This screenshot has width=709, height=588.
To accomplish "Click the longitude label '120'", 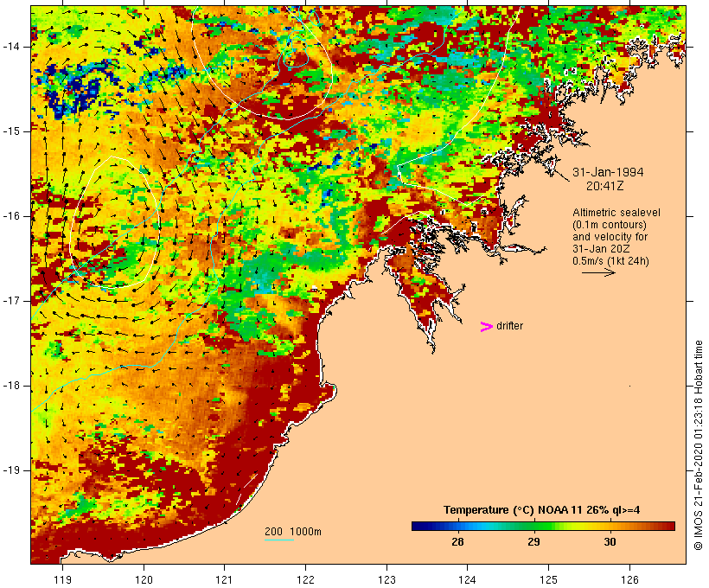I will tap(144, 579).
